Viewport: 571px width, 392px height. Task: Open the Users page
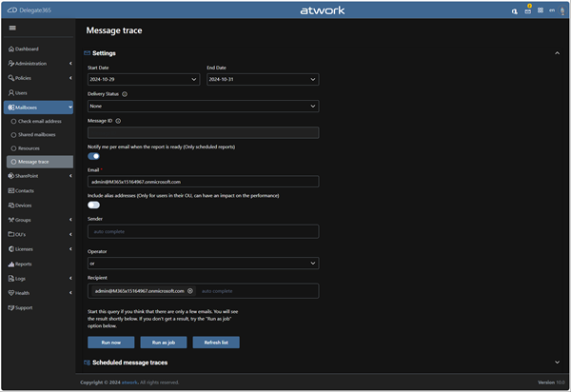17,93
